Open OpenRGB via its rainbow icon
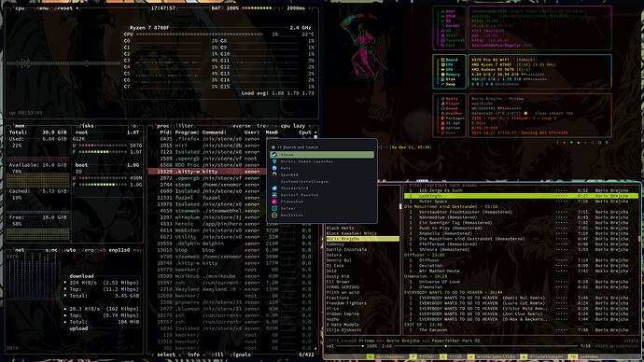644x362 pixels. pos(274,174)
